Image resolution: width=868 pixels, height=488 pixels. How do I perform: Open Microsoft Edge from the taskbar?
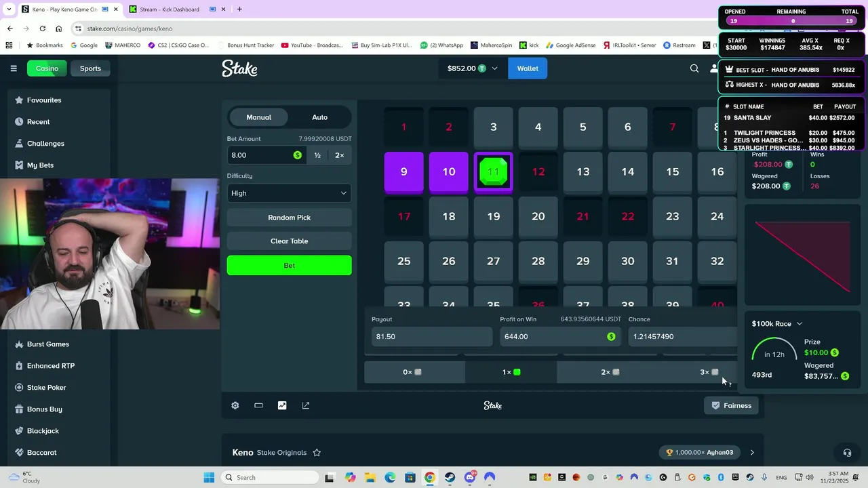coord(390,477)
